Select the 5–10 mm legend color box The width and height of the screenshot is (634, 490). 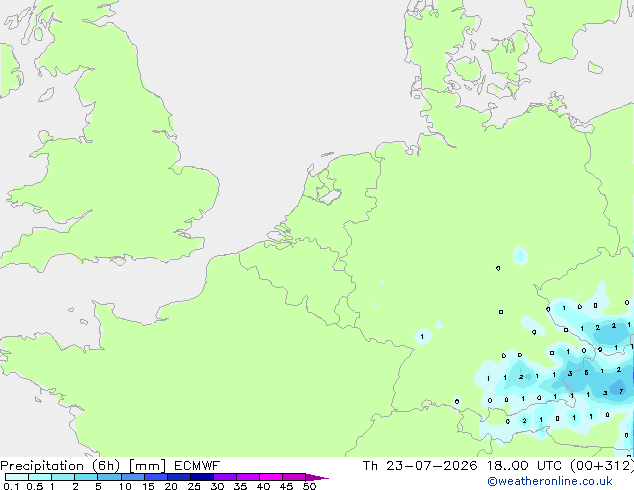coord(109,477)
